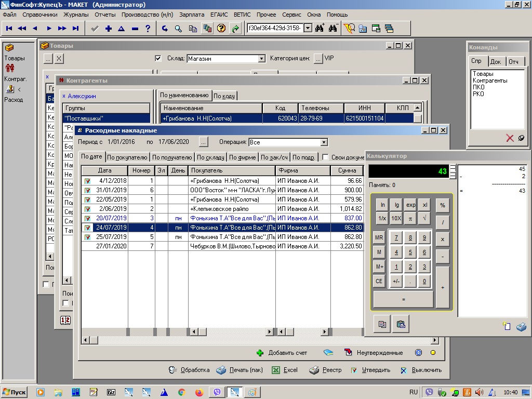Copy calculator result with copy icon
Image resolution: width=532 pixels, height=399 pixels.
(x=383, y=324)
